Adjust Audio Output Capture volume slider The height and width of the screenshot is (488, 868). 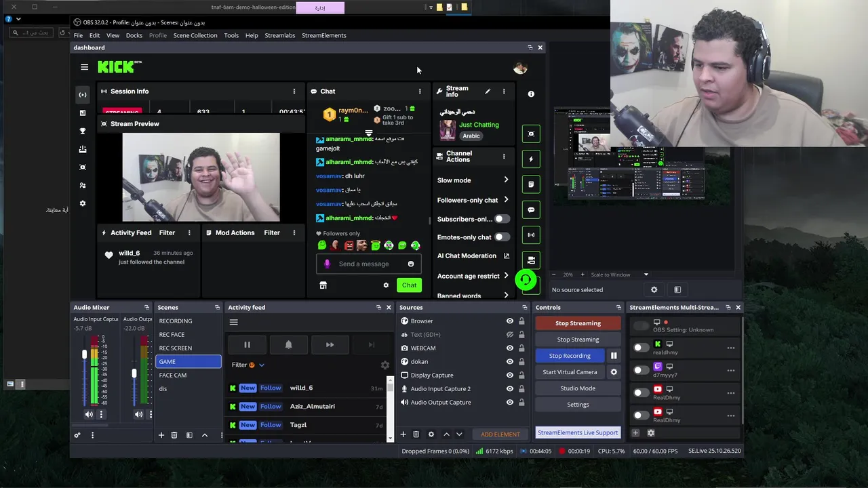click(x=134, y=373)
